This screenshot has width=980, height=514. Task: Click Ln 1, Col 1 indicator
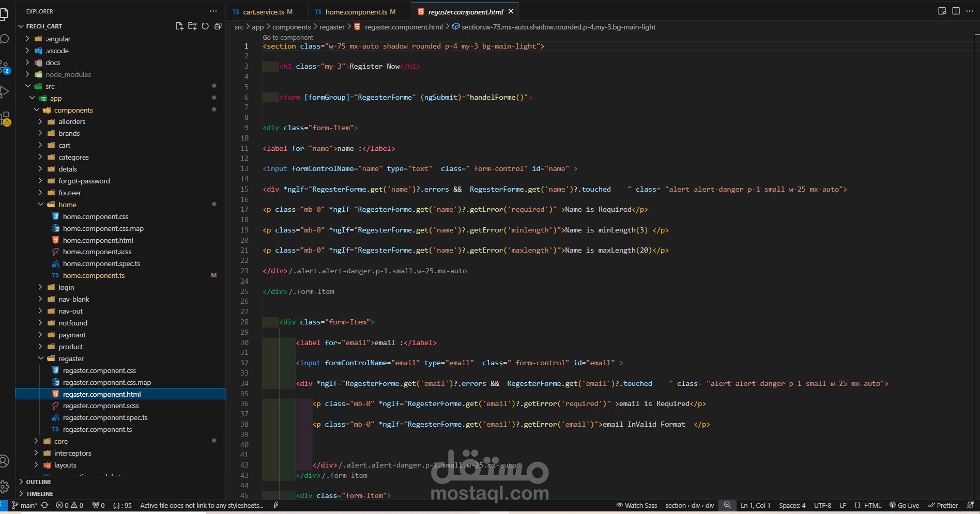pyautogui.click(x=755, y=505)
